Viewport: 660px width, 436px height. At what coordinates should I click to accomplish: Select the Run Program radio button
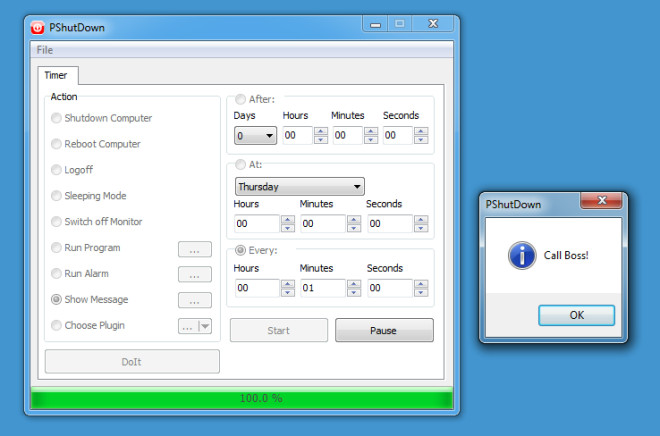[x=56, y=247]
